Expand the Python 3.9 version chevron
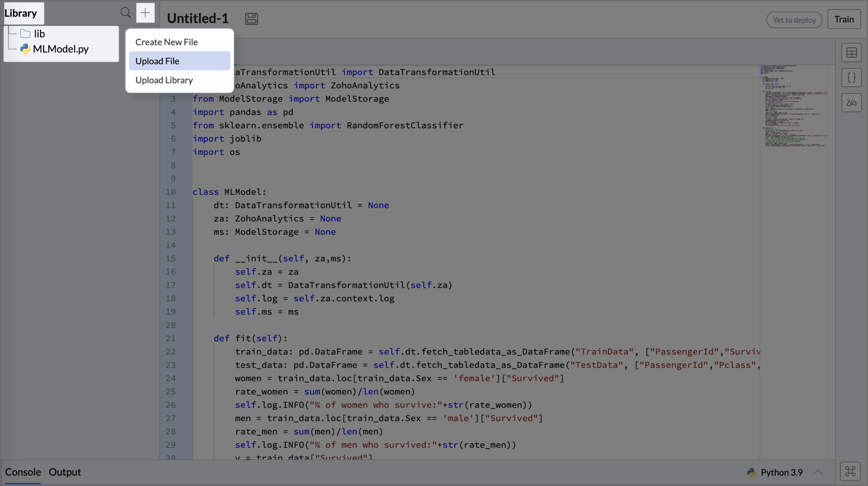The height and width of the screenshot is (486, 868). [818, 472]
